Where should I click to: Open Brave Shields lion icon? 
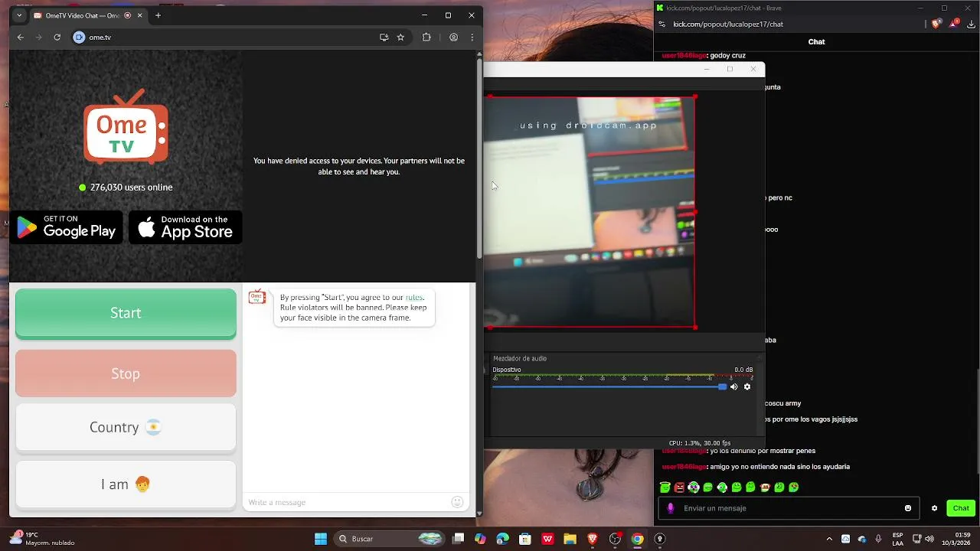pos(936,24)
